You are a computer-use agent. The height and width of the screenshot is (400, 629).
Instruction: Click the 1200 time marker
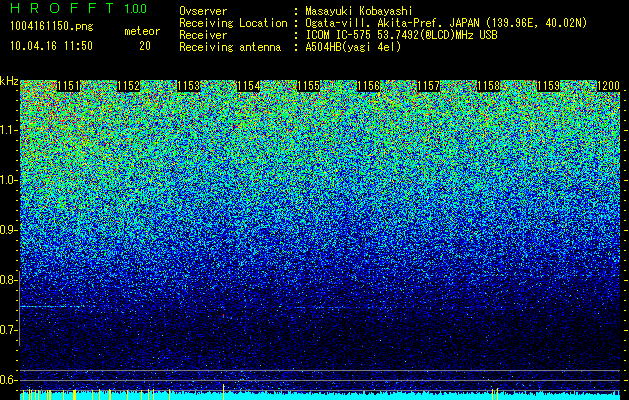click(608, 86)
